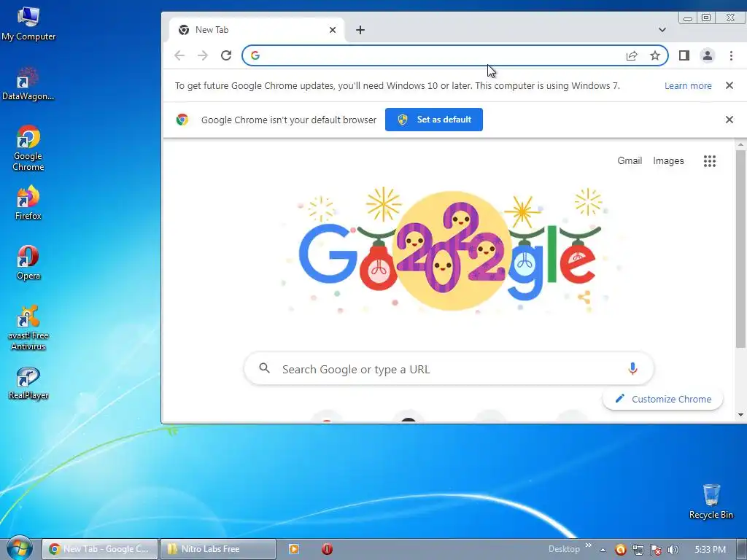Image resolution: width=747 pixels, height=560 pixels.
Task: Click the Chrome back arrow
Action: (179, 55)
